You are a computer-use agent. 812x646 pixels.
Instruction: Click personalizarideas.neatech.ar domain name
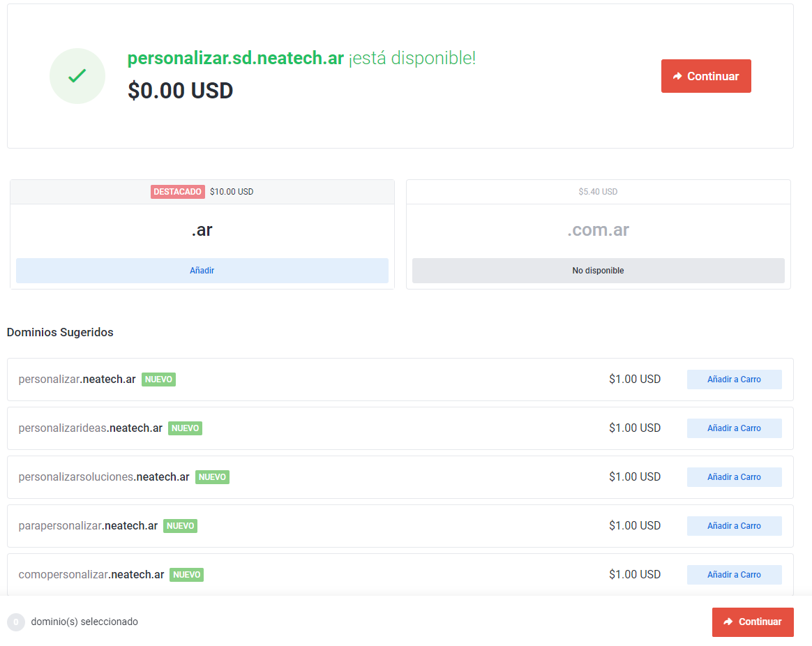coord(91,428)
